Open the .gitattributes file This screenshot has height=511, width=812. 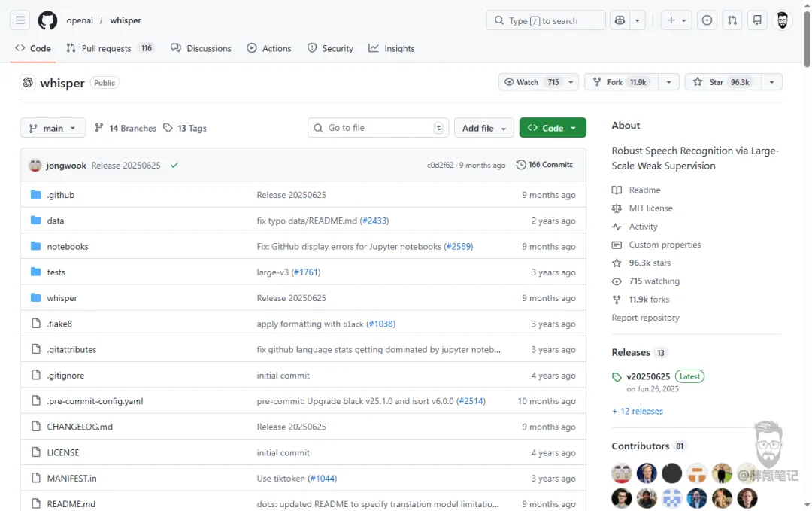(71, 349)
